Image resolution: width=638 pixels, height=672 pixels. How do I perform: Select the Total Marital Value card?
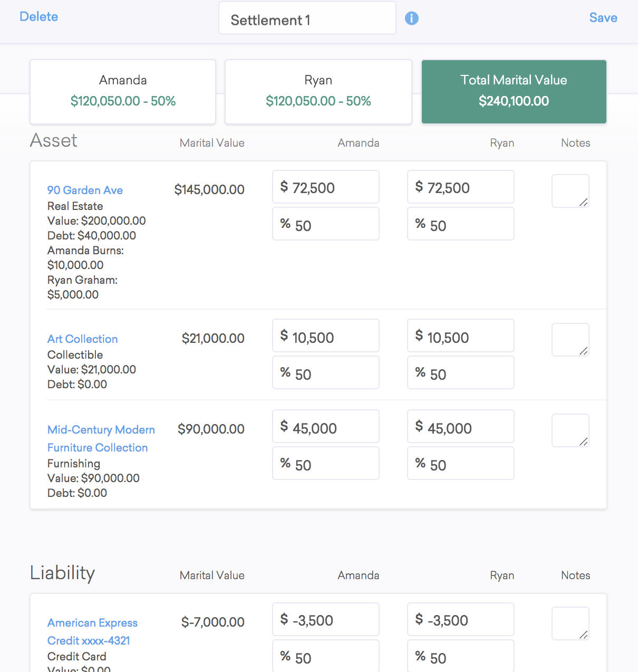tap(514, 92)
